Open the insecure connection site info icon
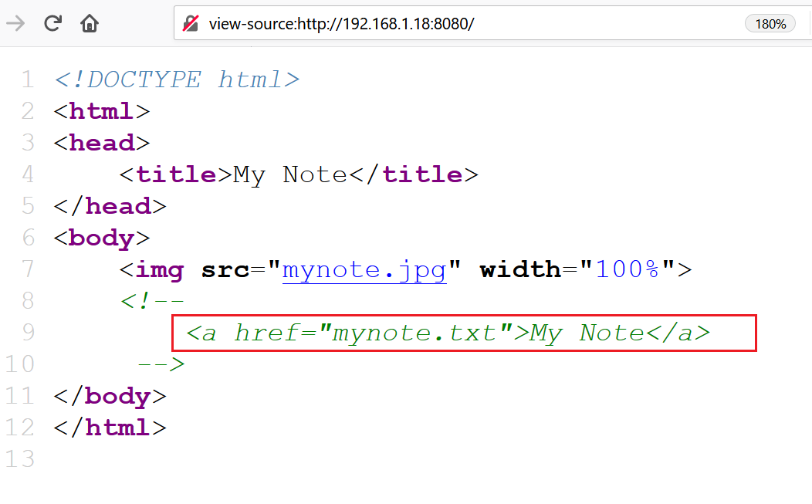812x504 pixels. 191,24
